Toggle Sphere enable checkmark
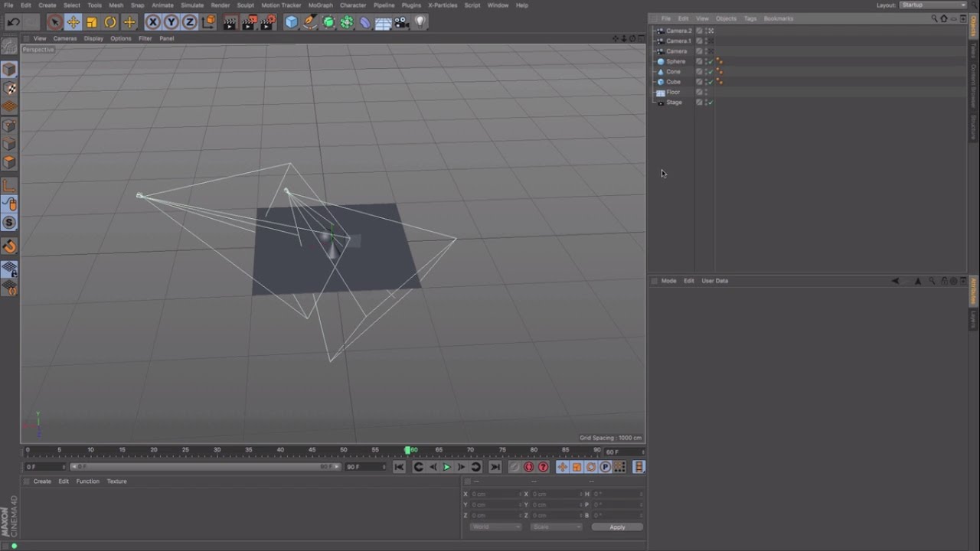 (711, 61)
